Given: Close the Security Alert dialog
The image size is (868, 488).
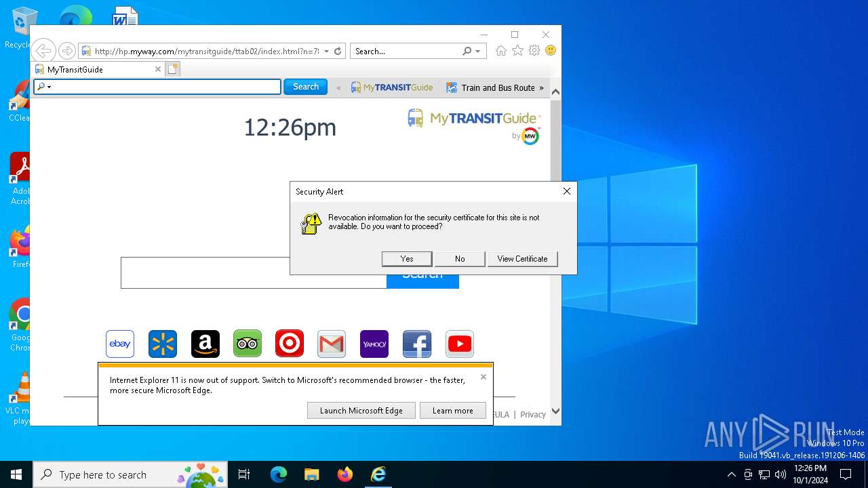Looking at the screenshot, I should coord(567,191).
